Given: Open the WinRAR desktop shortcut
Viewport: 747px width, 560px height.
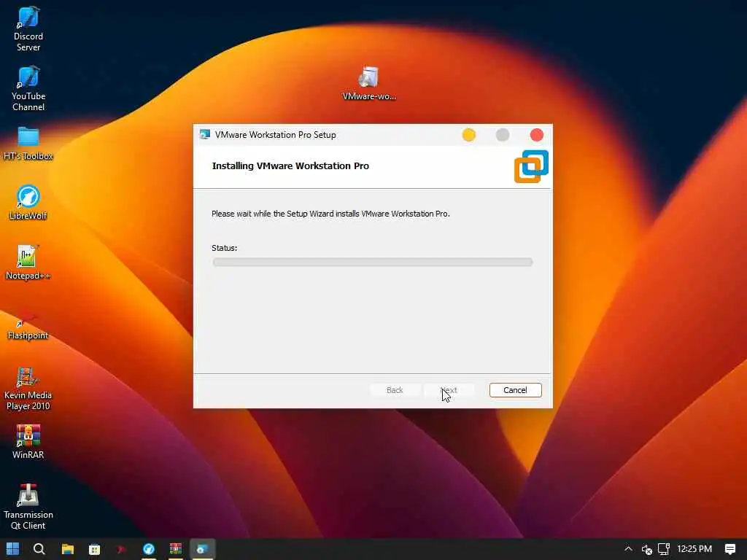Looking at the screenshot, I should 28,441.
